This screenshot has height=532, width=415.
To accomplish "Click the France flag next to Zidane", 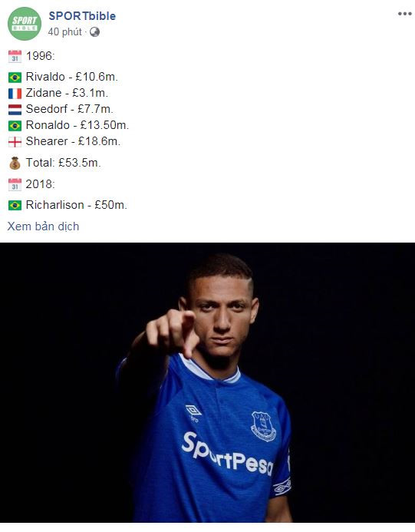I will [15, 94].
